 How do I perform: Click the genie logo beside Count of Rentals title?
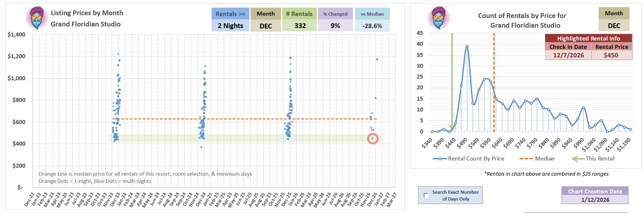(438, 18)
